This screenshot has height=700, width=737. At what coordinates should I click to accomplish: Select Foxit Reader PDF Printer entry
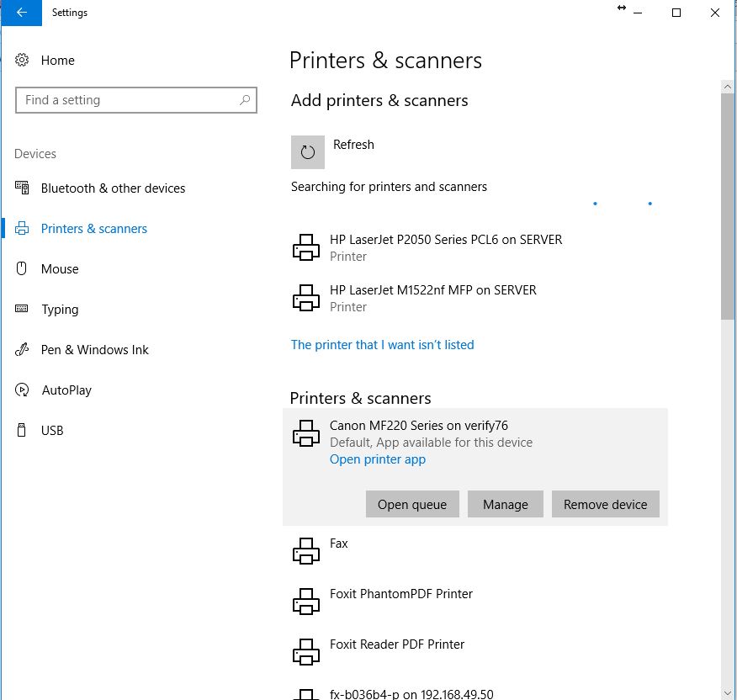click(x=475, y=651)
